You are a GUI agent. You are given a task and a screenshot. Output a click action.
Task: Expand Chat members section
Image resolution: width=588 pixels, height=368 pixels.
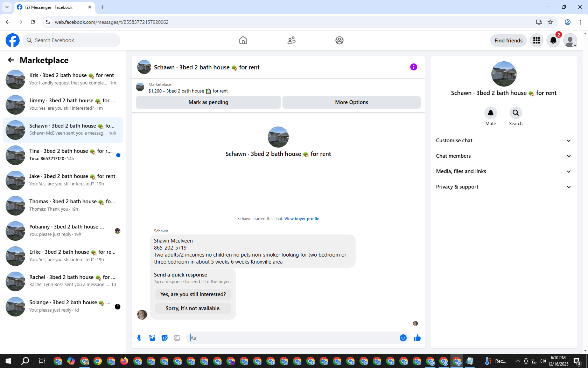click(504, 156)
